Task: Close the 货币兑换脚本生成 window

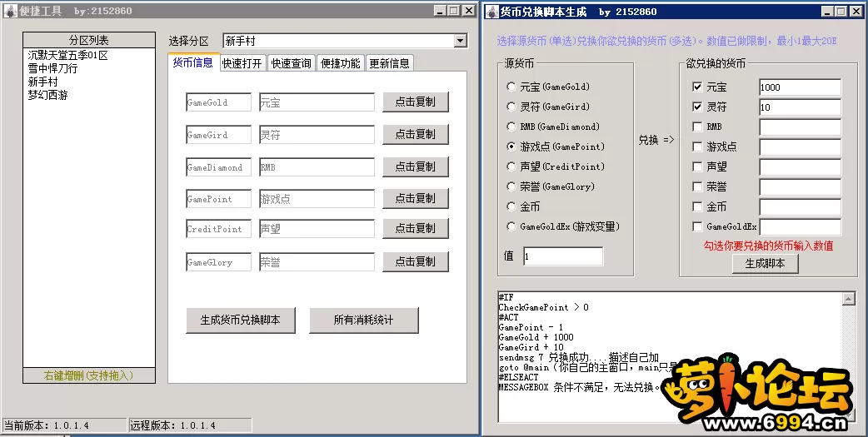Action: click(x=856, y=12)
